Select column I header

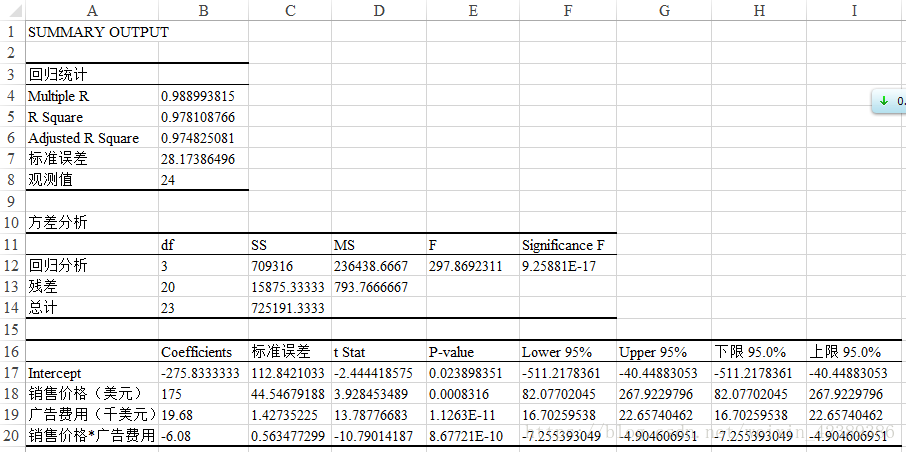[854, 10]
